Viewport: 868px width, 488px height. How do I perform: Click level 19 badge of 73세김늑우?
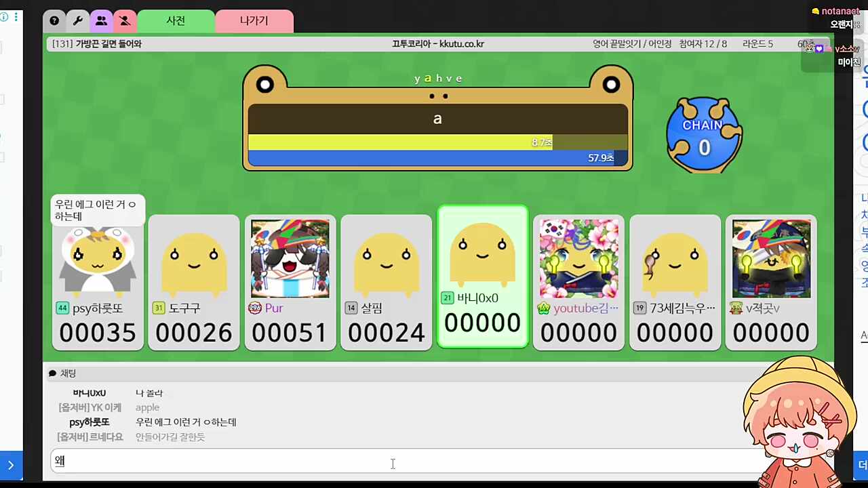pos(640,308)
